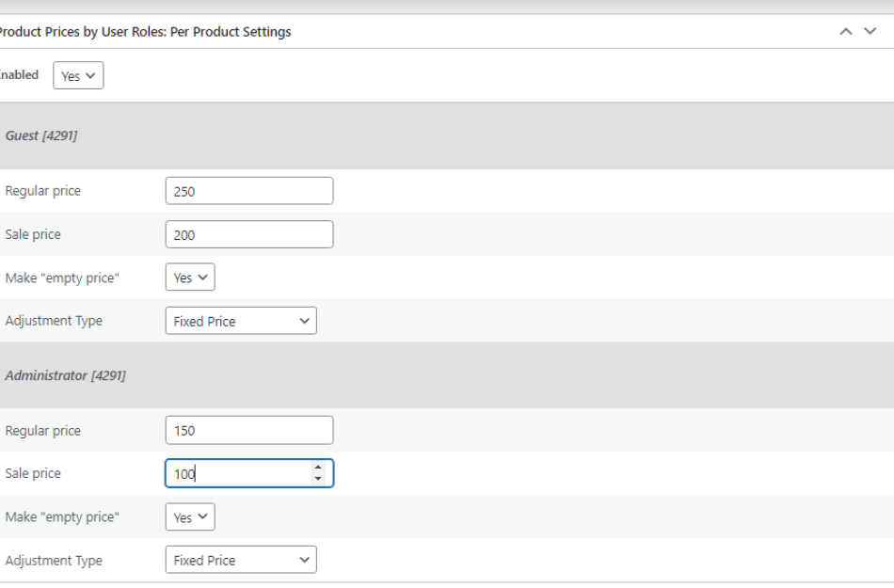Select the Guest Sale price field

[x=248, y=233]
